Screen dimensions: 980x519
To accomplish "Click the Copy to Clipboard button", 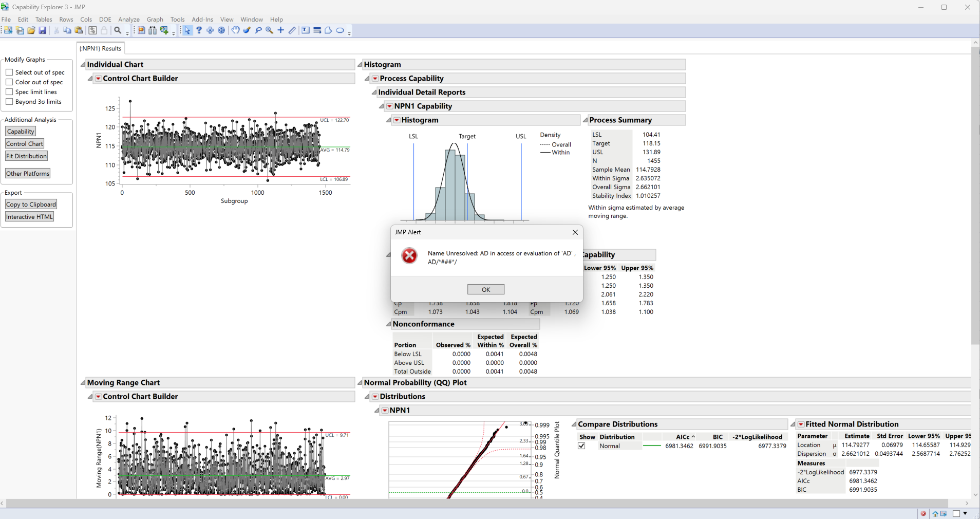I will pyautogui.click(x=31, y=204).
